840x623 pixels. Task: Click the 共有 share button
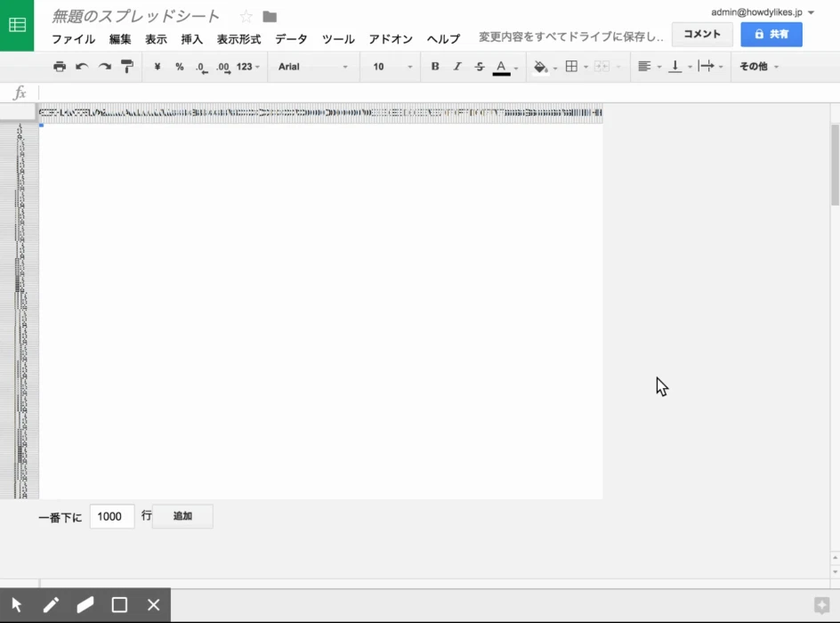click(771, 35)
